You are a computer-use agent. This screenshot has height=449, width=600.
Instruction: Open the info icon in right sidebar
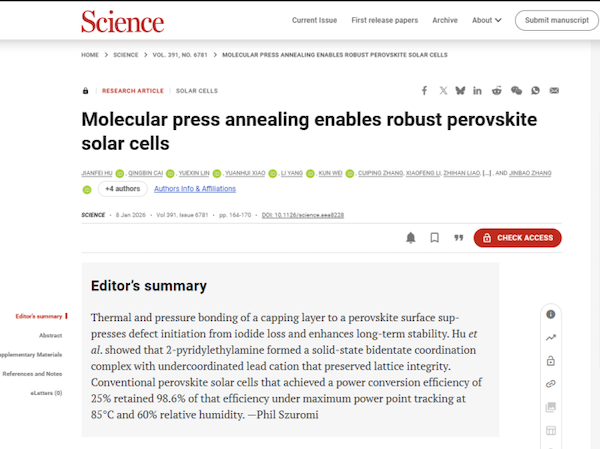click(551, 314)
